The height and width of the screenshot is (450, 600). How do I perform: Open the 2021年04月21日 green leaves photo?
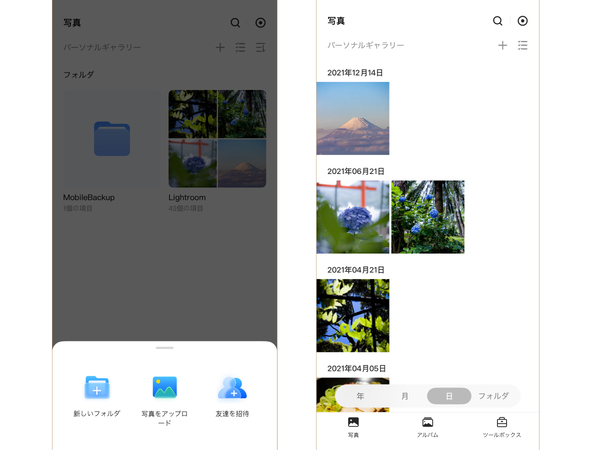[353, 315]
